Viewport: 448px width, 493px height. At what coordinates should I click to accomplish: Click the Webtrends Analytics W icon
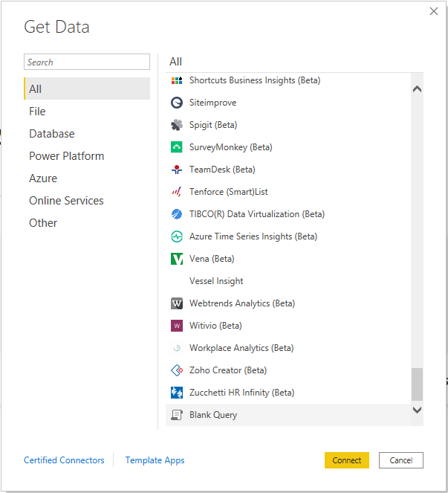point(177,303)
